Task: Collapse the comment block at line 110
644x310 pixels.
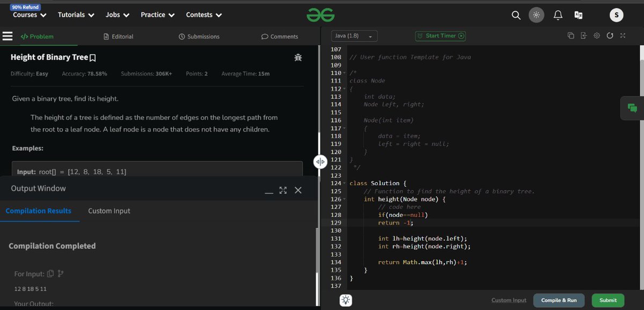Action: 346,73
